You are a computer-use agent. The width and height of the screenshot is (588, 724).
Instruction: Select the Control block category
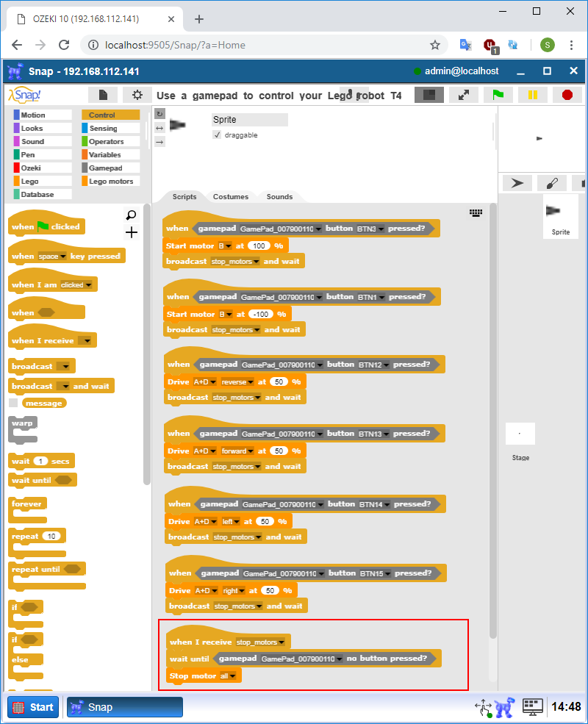[x=111, y=115]
